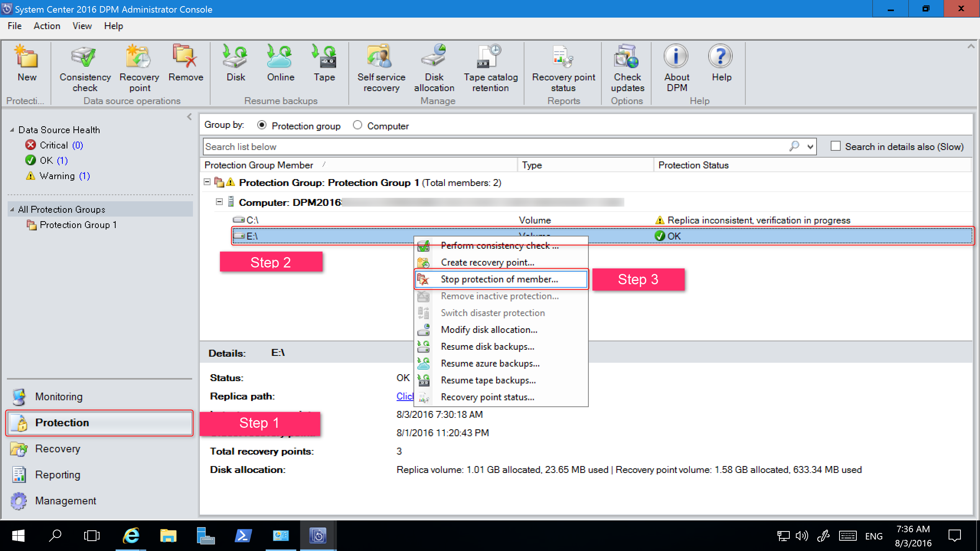Click the Check updates icon
Image resolution: width=980 pixels, height=551 pixels.
pyautogui.click(x=627, y=67)
